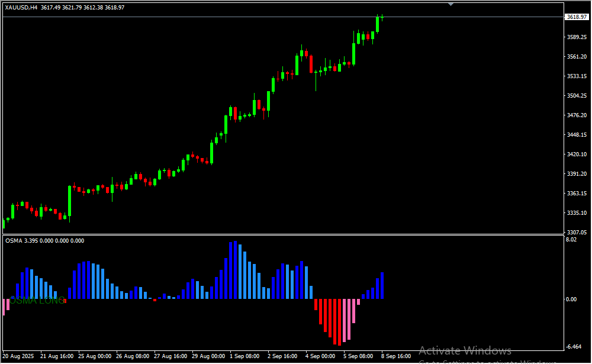Click the -6.464 OSMA scale minimum value
This screenshot has height=364, width=592.
(574, 346)
